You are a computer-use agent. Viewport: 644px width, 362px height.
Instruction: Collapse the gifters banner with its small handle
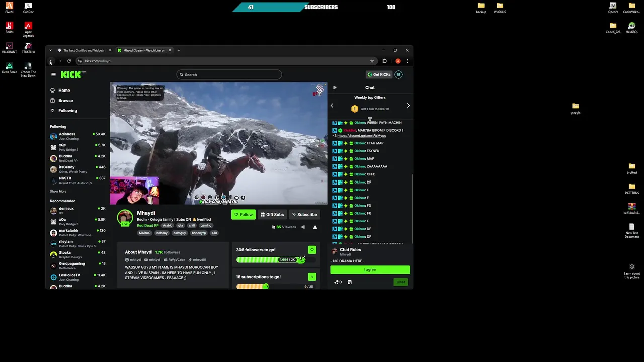click(370, 119)
